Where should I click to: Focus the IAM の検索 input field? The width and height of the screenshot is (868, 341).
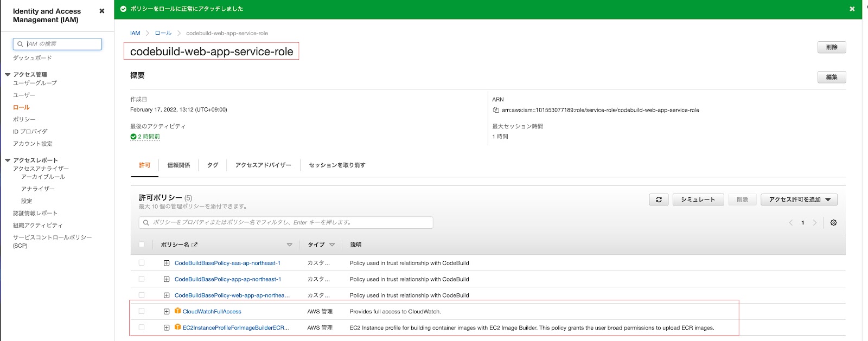click(x=58, y=44)
